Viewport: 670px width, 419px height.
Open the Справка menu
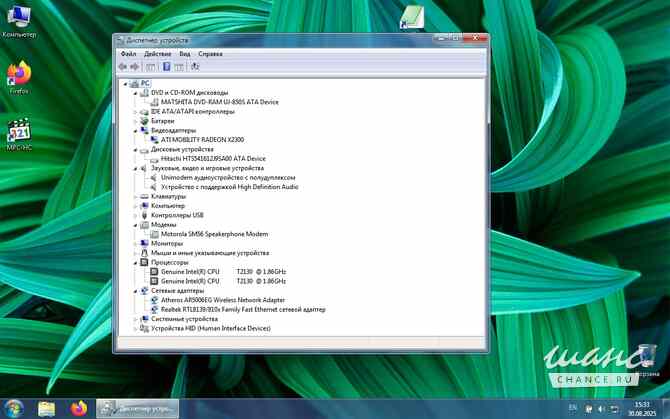[210, 54]
